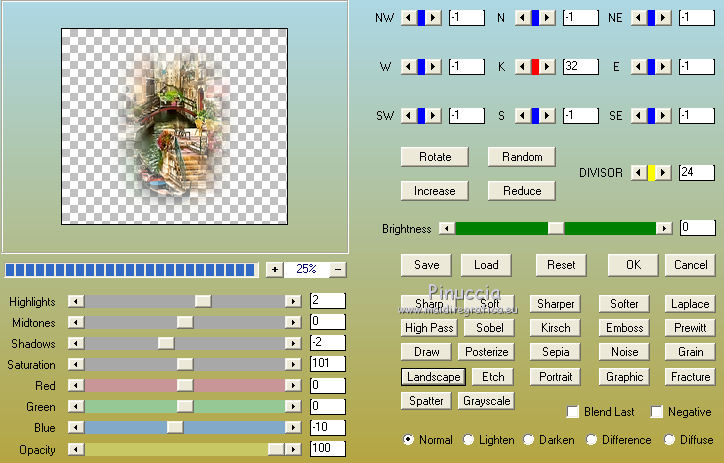Click the NE right arrow
Image resolution: width=724 pixels, height=463 pixels.
click(x=663, y=18)
